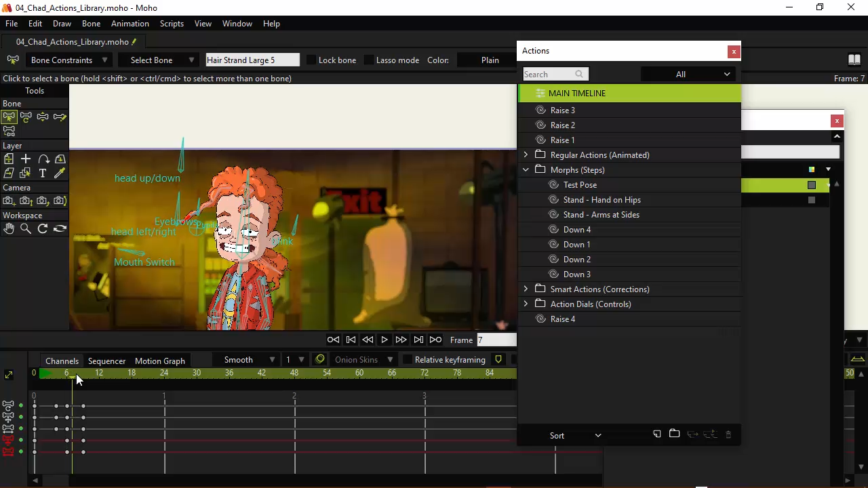Screen dimensions: 868x488
Task: Select the Zoom Workspace magnifier tool
Action: point(26,229)
